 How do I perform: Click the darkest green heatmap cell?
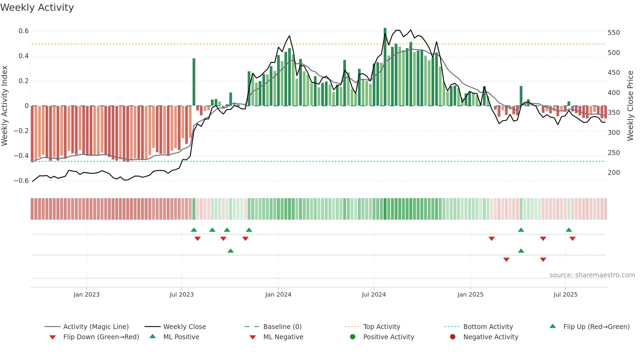click(385, 209)
